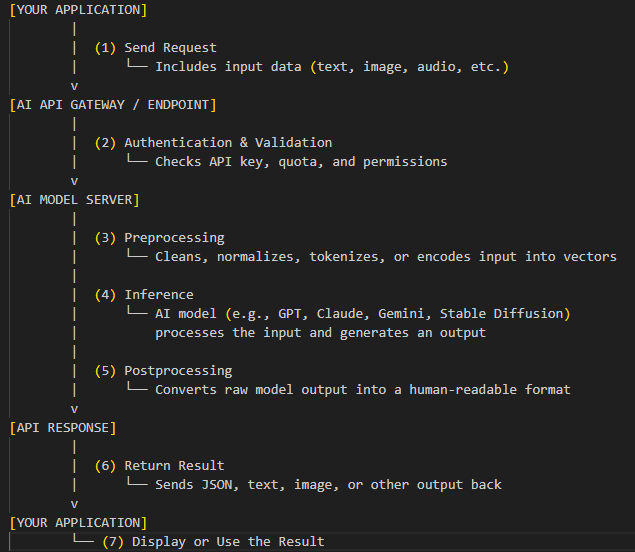Click the "(2) Authentication & Validation" step
Screen dimensions: 635x552
coord(213,143)
